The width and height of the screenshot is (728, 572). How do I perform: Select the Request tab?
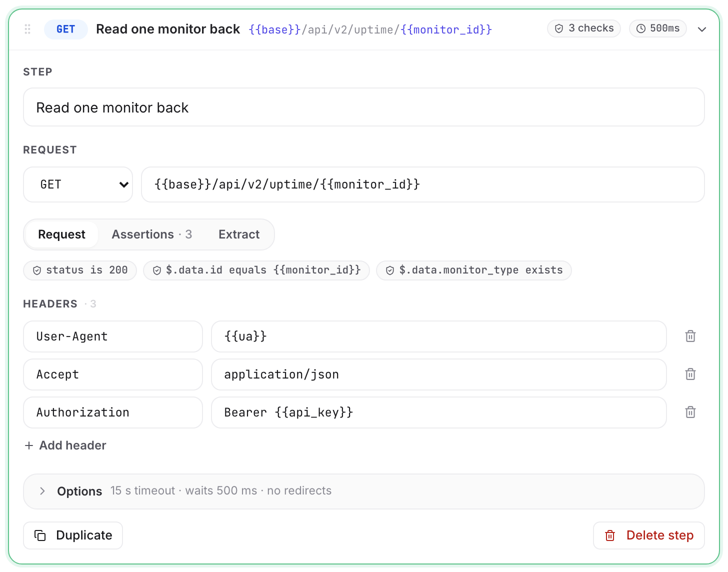tap(61, 234)
